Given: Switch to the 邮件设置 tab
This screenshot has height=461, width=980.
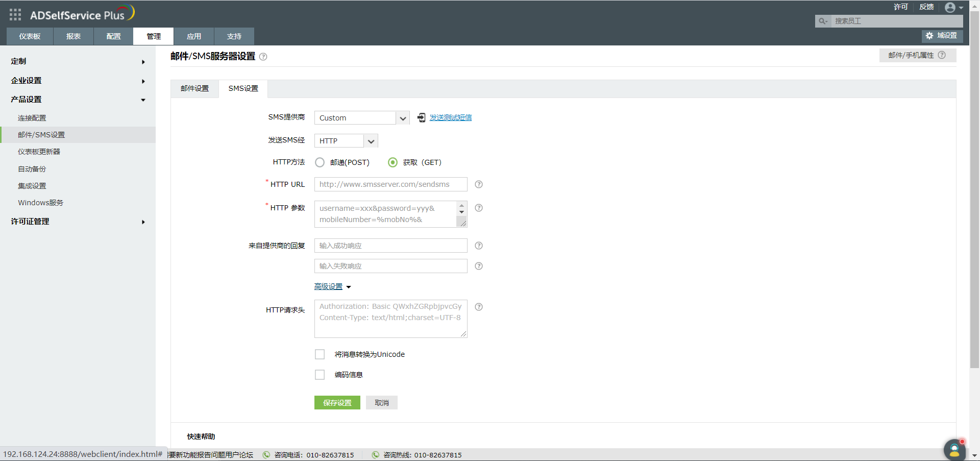Looking at the screenshot, I should (x=194, y=88).
